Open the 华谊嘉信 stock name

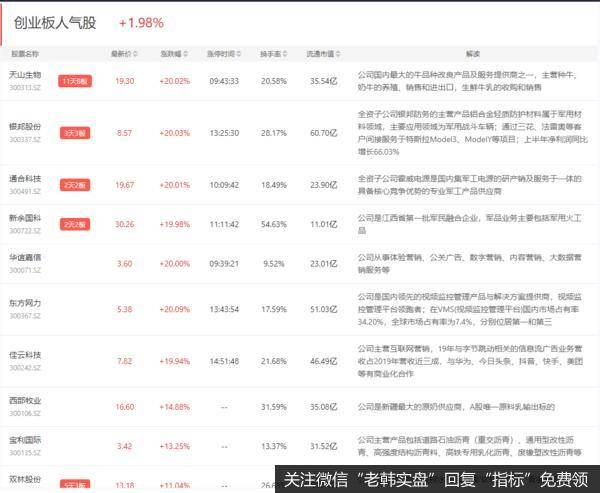click(25, 257)
